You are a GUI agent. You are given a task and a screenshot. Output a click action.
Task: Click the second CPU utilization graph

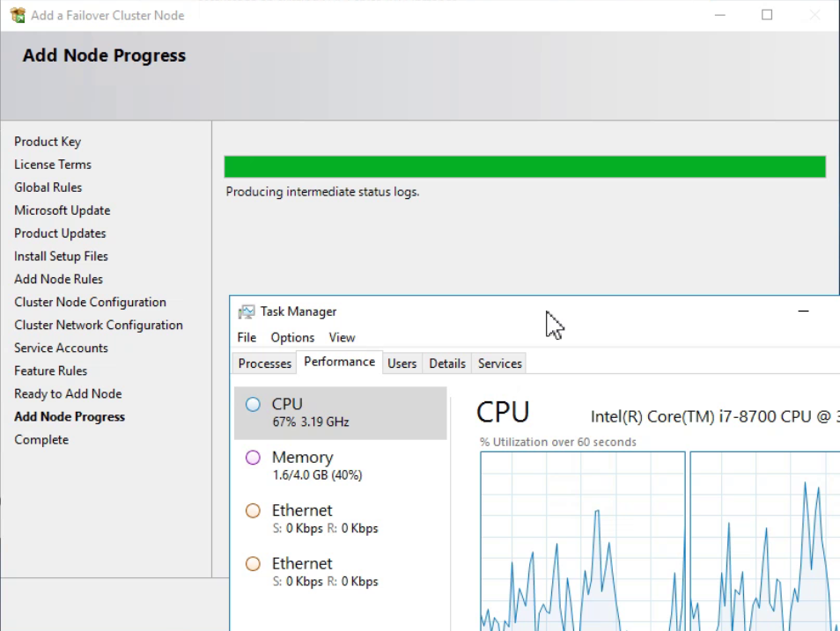[765, 541]
